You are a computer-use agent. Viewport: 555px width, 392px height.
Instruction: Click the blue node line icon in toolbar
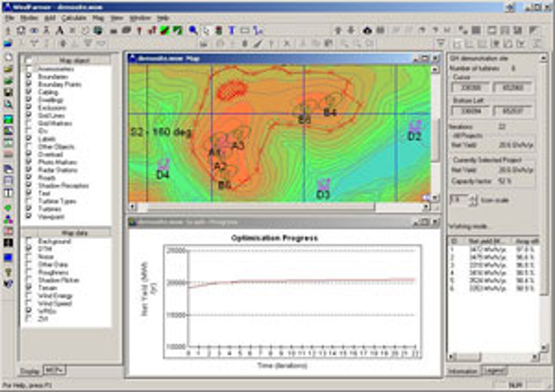(258, 31)
